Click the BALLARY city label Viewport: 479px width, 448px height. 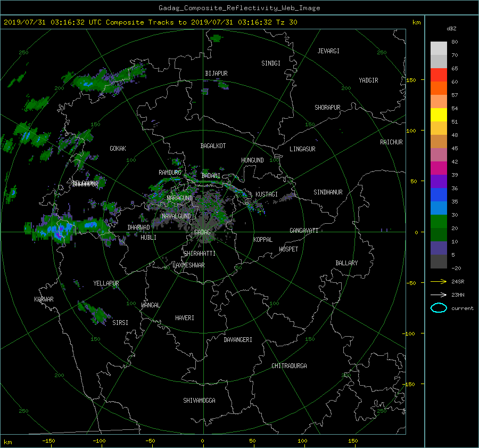(346, 263)
